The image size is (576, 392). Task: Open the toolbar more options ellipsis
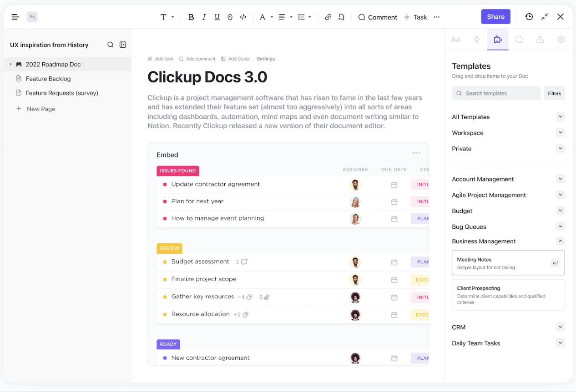[437, 17]
